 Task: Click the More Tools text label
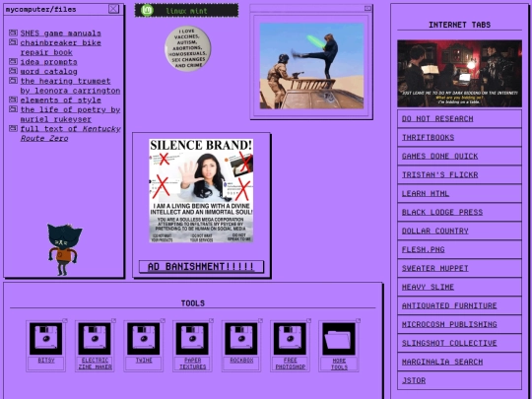click(339, 364)
